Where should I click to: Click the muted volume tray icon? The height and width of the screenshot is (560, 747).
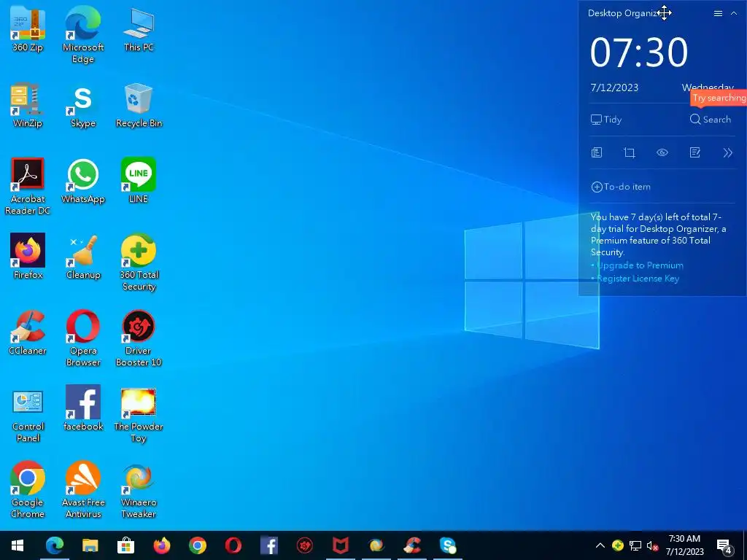point(653,545)
